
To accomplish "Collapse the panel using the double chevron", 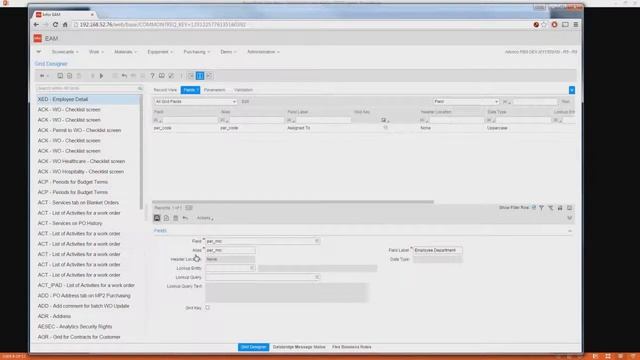I will (569, 218).
